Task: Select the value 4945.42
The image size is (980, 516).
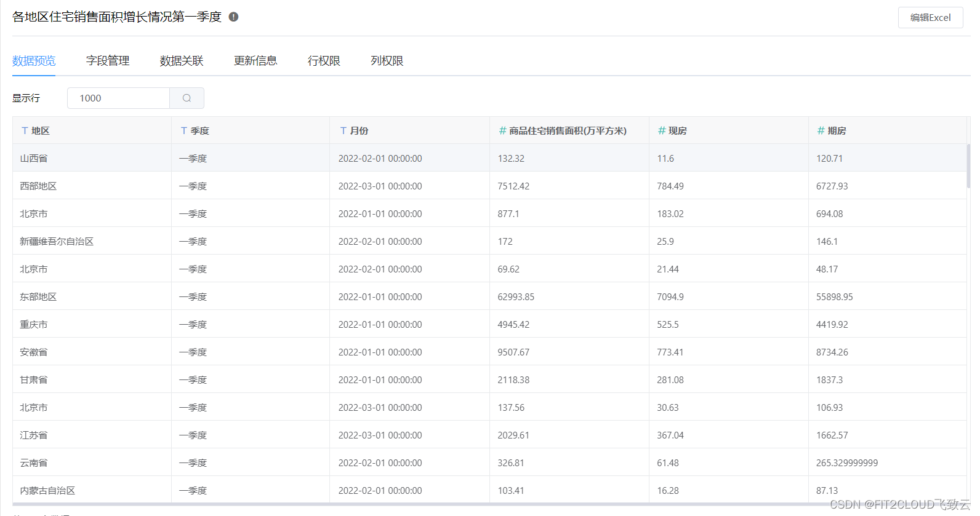Action: [513, 324]
